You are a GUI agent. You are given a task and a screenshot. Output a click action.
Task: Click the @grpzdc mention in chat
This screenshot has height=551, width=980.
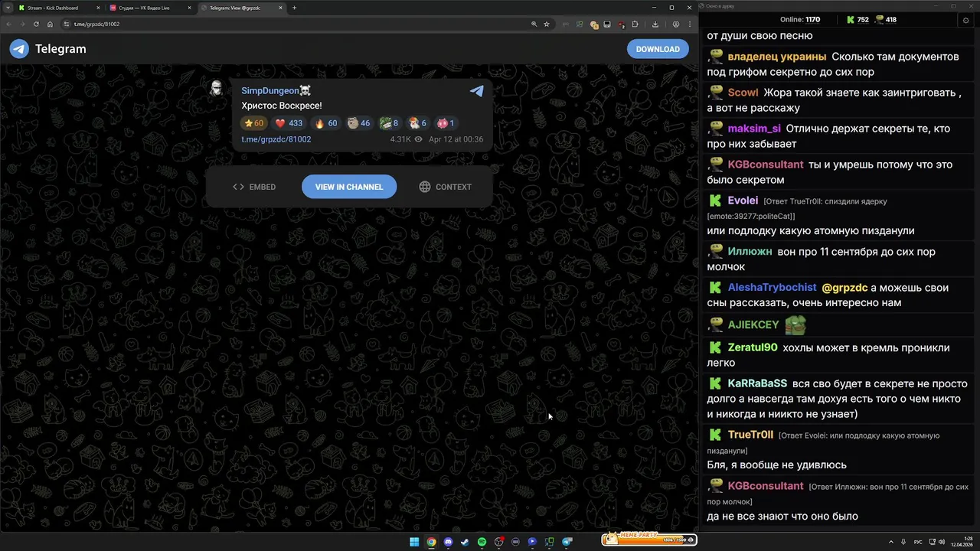pos(844,288)
